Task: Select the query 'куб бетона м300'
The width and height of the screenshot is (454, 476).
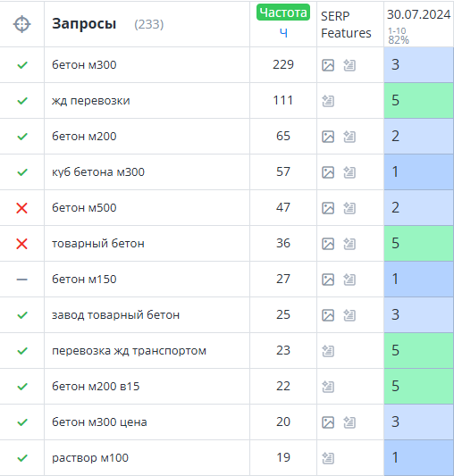Action: click(x=98, y=171)
